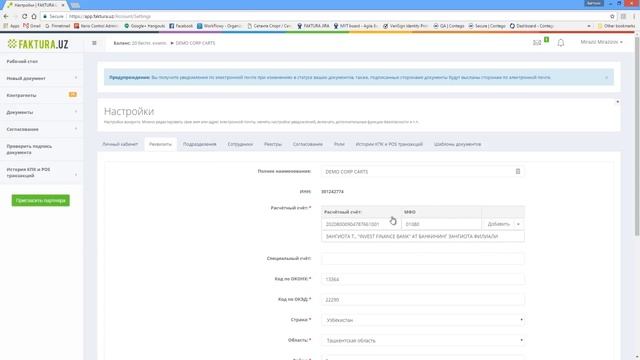Click the browser back arrow
640x360 pixels.
(6, 16)
